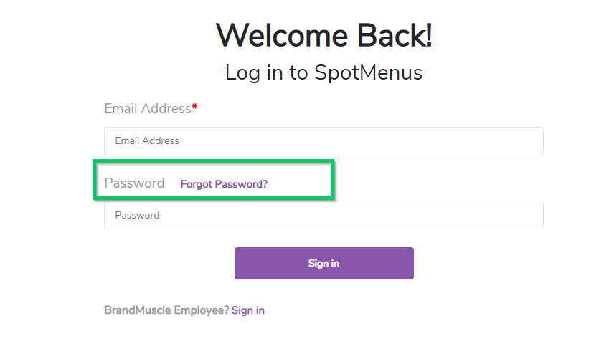Click the BrandMuscle Employee? text

(166, 310)
